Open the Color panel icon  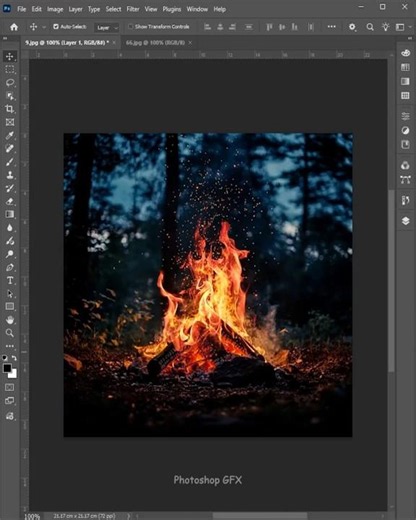[405, 53]
